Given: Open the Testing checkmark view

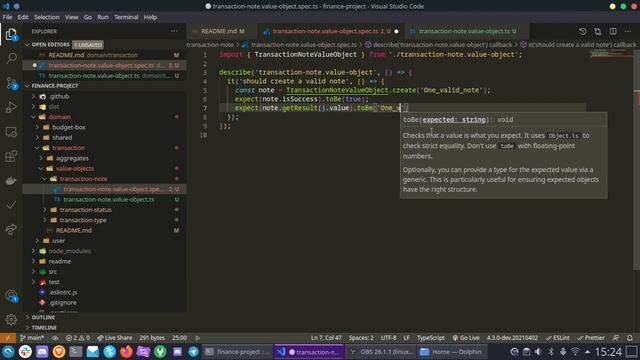Looking at the screenshot, I should (x=11, y=204).
